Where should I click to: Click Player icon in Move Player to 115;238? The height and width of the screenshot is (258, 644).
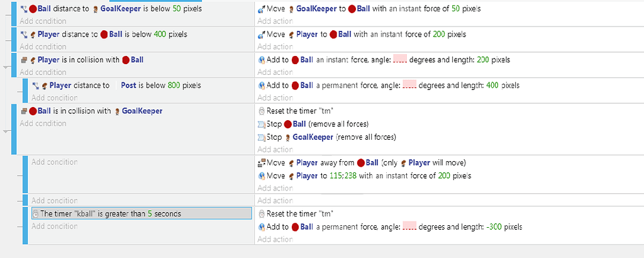291,176
